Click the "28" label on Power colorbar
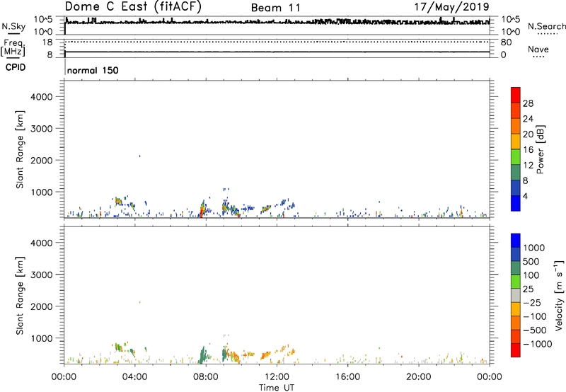 (x=528, y=103)
